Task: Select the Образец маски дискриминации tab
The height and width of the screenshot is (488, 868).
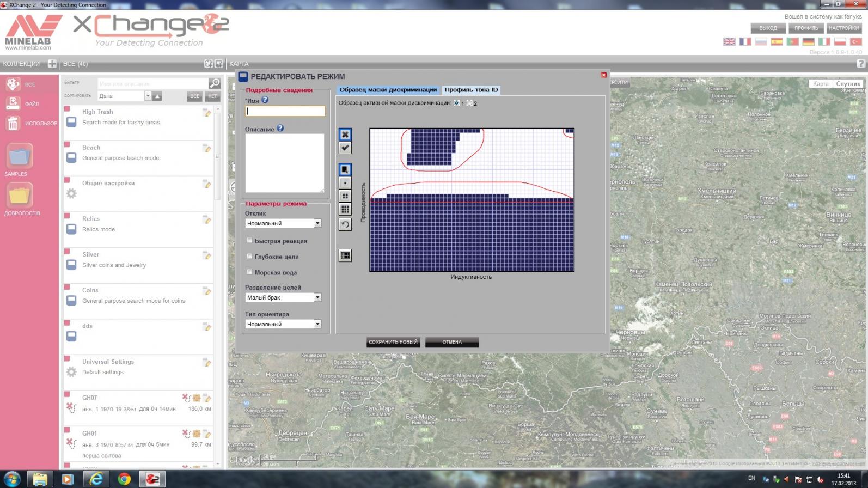Action: pos(388,90)
